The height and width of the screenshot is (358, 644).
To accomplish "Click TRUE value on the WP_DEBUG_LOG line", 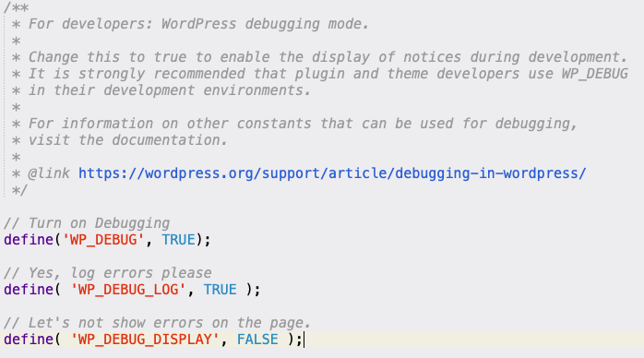I will click(221, 290).
